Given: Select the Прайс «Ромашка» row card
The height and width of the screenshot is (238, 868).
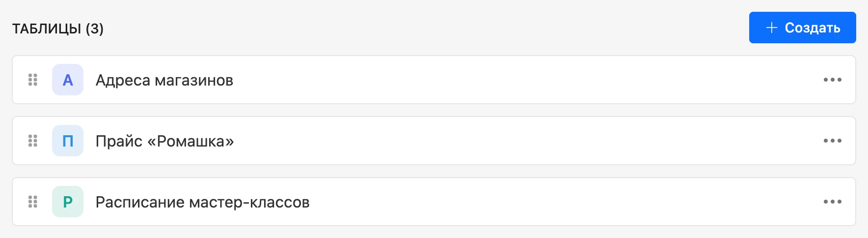Looking at the screenshot, I should (x=434, y=141).
